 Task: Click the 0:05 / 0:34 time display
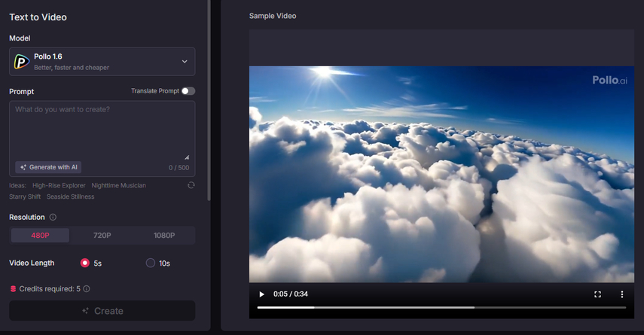point(291,294)
